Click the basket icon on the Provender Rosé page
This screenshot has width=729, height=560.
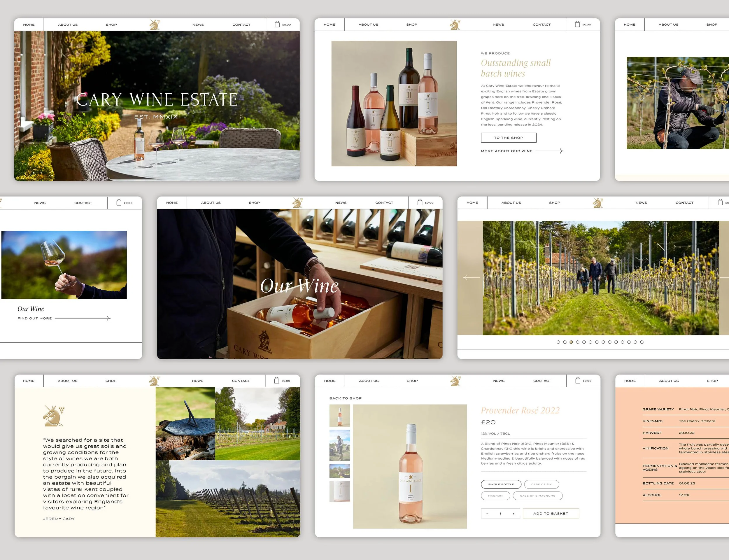(578, 380)
